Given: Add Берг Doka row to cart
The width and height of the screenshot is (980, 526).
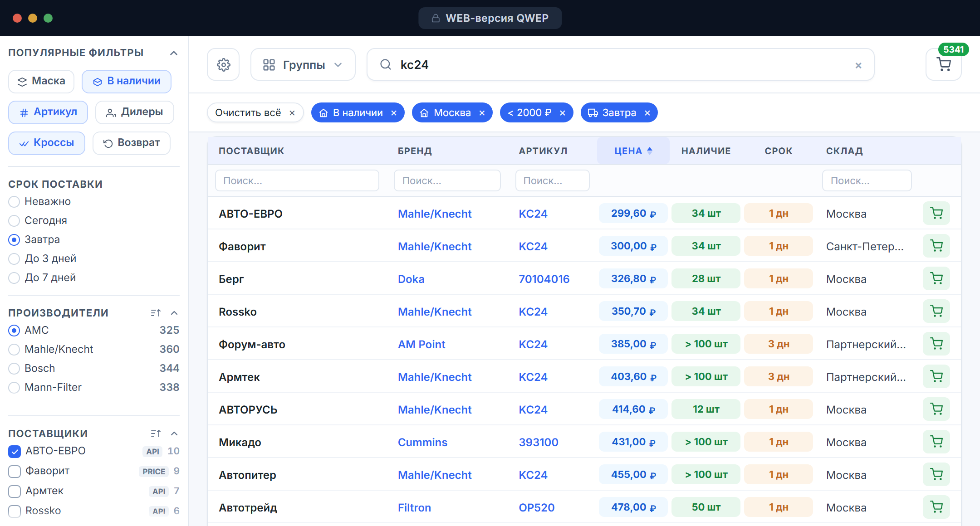Looking at the screenshot, I should pos(936,278).
